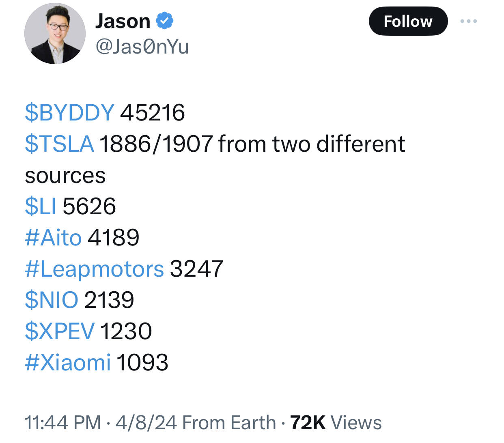This screenshot has width=504, height=443.
Task: Click the $NIO cashtag
Action: click(x=52, y=300)
